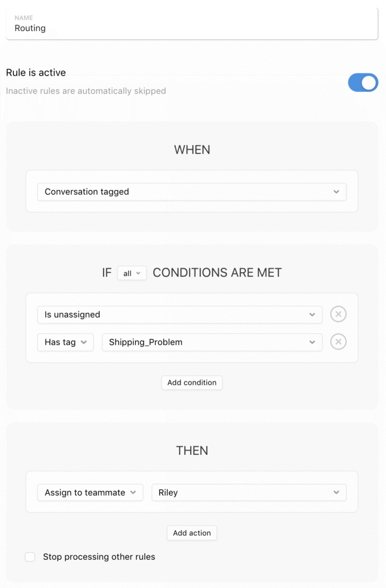The width and height of the screenshot is (386, 588).
Task: Click chevron beside the all conditions selector
Action: pyautogui.click(x=138, y=273)
